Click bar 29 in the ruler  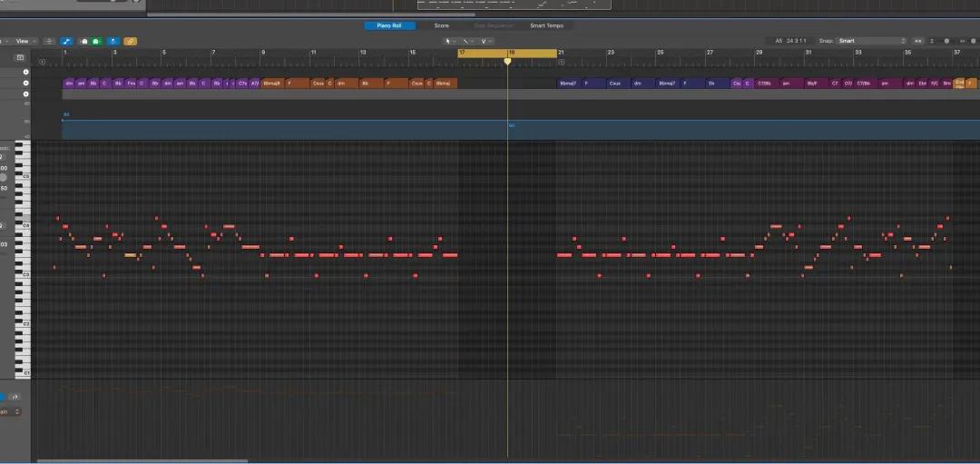point(759,54)
